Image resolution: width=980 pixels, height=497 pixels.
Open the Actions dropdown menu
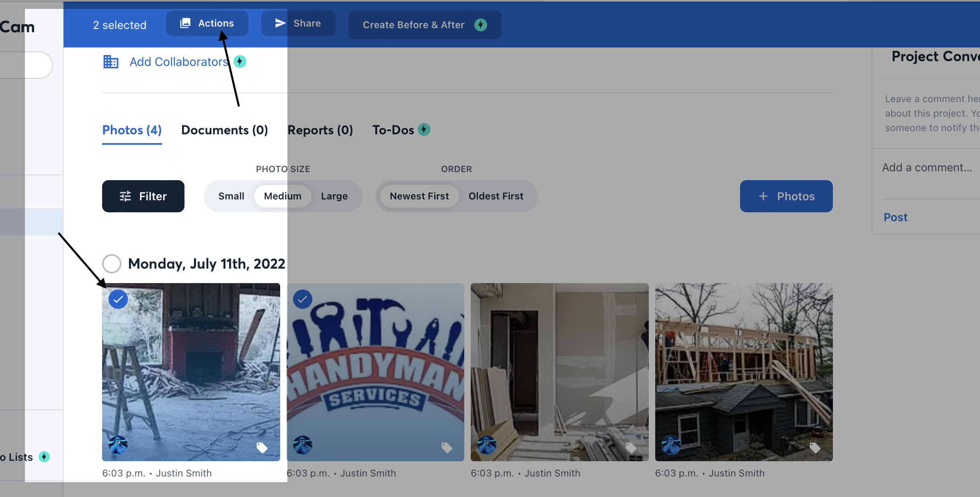(x=207, y=23)
